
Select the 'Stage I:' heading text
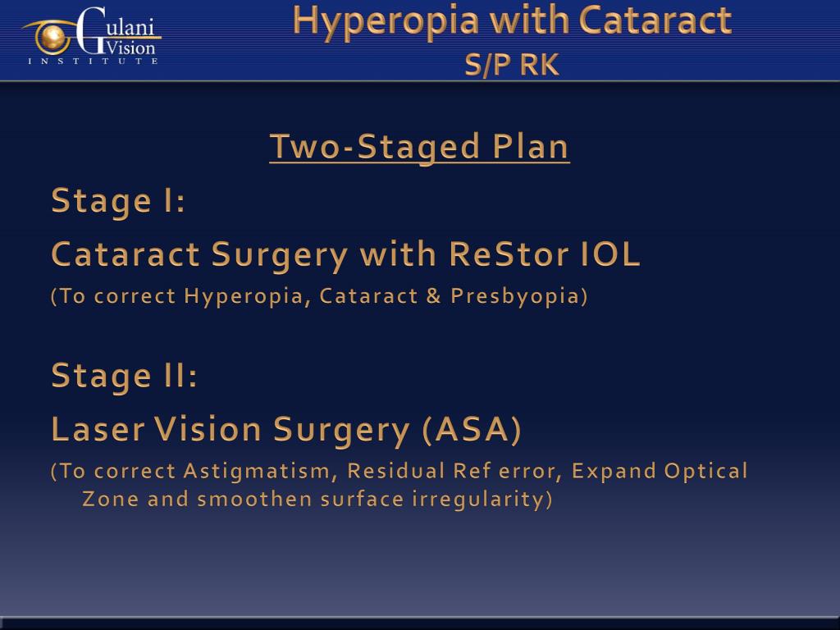[x=118, y=200]
